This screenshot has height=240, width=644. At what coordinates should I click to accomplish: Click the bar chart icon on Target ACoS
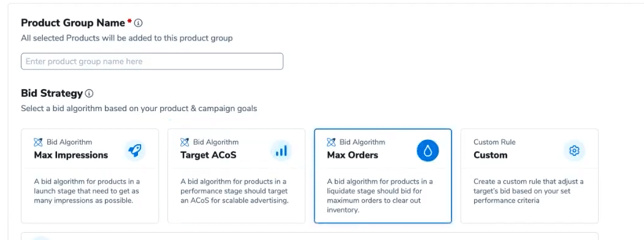282,151
